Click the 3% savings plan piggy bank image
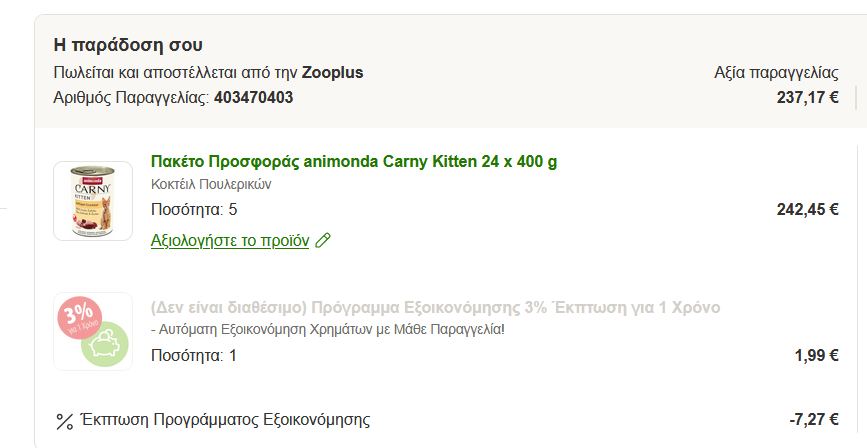The width and height of the screenshot is (867, 448). [93, 331]
